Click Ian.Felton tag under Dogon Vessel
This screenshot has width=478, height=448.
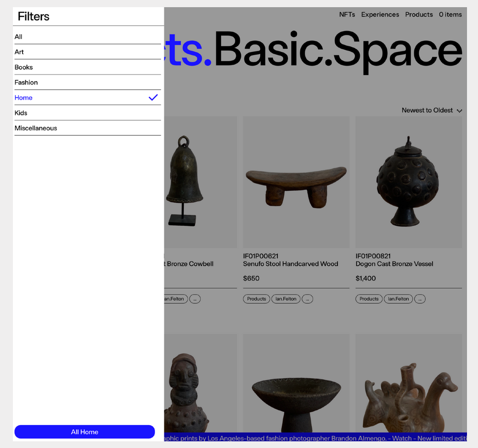coord(398,299)
